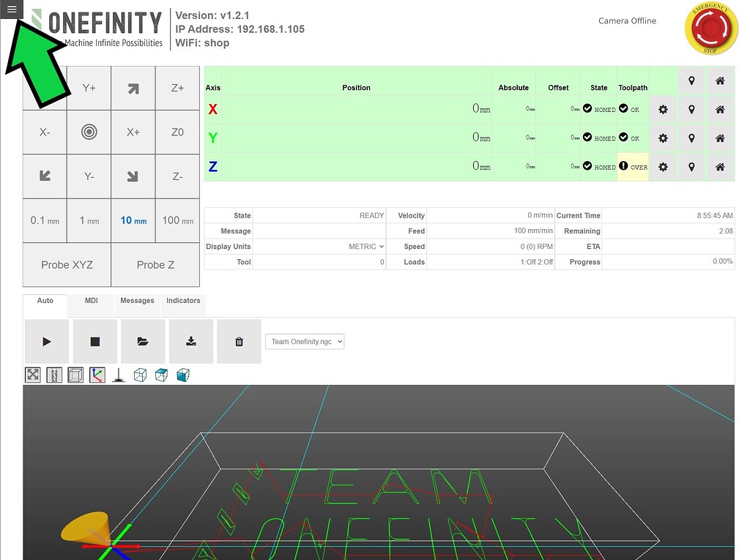The height and width of the screenshot is (560, 750).
Task: Click the header pin icon to zero all axes
Action: coord(691,81)
